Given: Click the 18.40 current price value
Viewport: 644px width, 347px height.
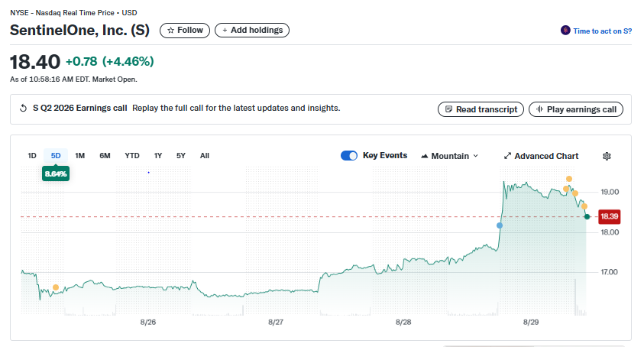Looking at the screenshot, I should [x=35, y=62].
